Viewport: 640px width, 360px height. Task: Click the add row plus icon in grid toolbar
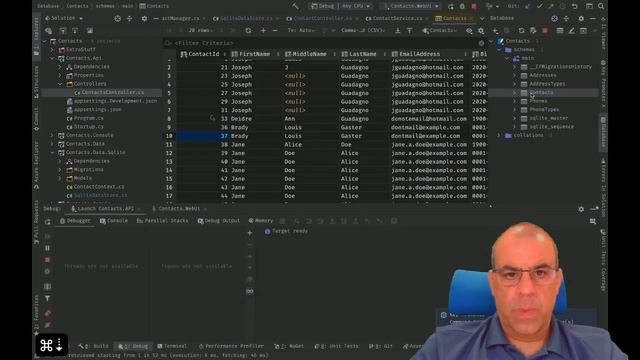coord(263,31)
